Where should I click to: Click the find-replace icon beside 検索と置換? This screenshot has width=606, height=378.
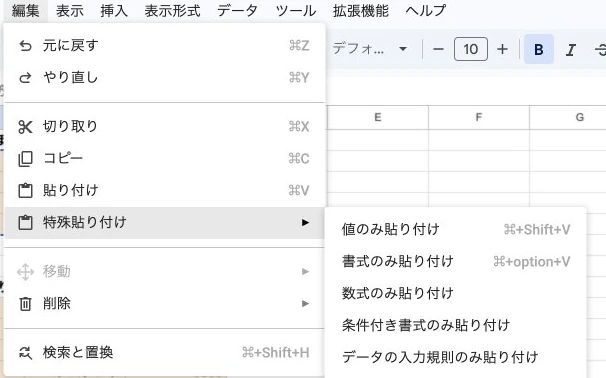[x=25, y=352]
